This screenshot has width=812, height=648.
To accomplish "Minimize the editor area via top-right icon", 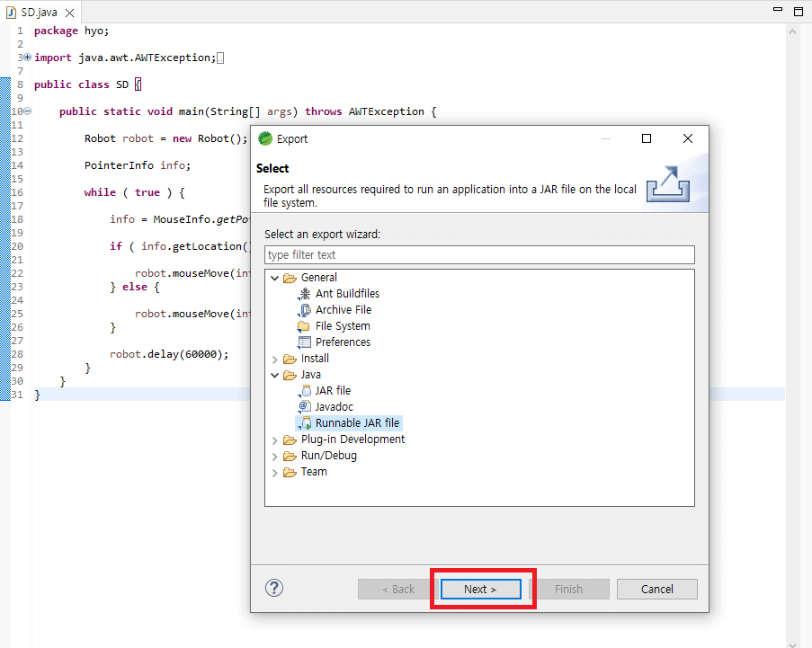I will coord(777,9).
